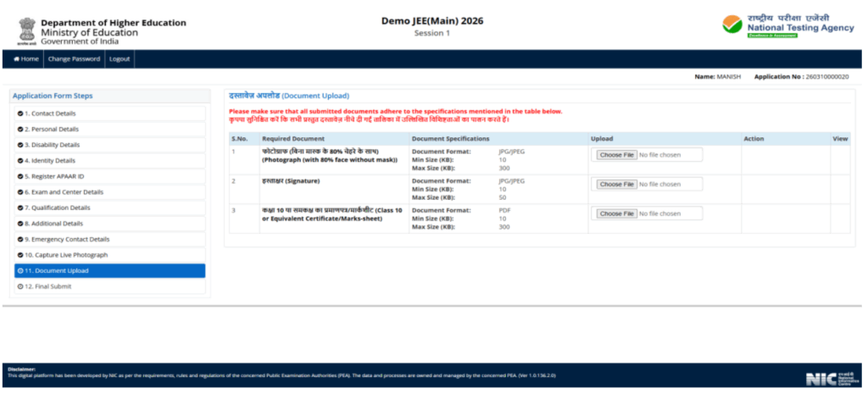Open step 3. Disability Details
The width and height of the screenshot is (868, 393).
[109, 145]
